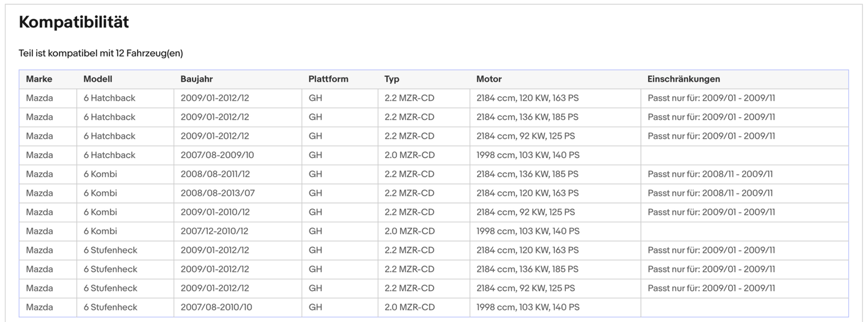868x322 pixels.
Task: Click '6 Hatchback' in the first table row
Action: tap(109, 98)
